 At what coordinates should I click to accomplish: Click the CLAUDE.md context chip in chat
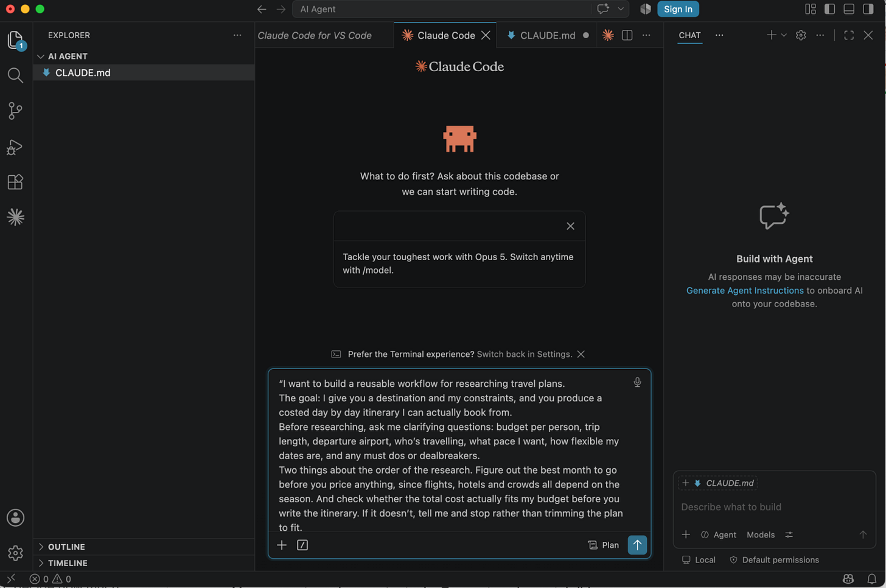[718, 483]
